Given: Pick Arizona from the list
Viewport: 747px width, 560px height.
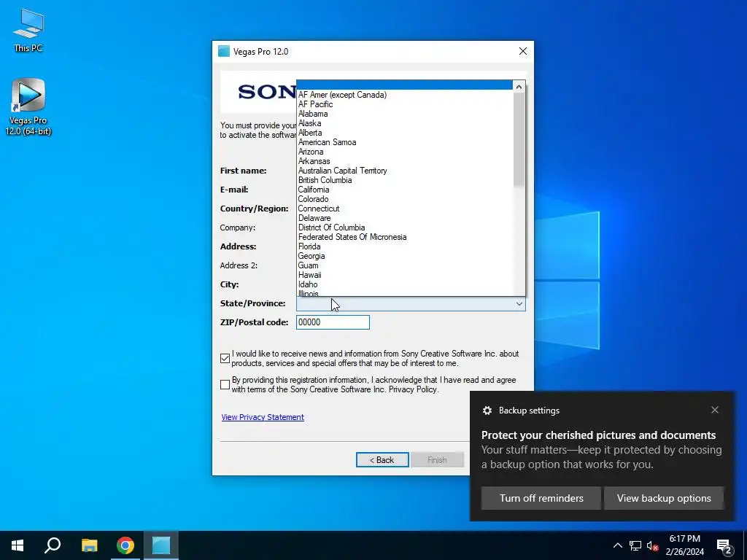Looking at the screenshot, I should pos(404,152).
